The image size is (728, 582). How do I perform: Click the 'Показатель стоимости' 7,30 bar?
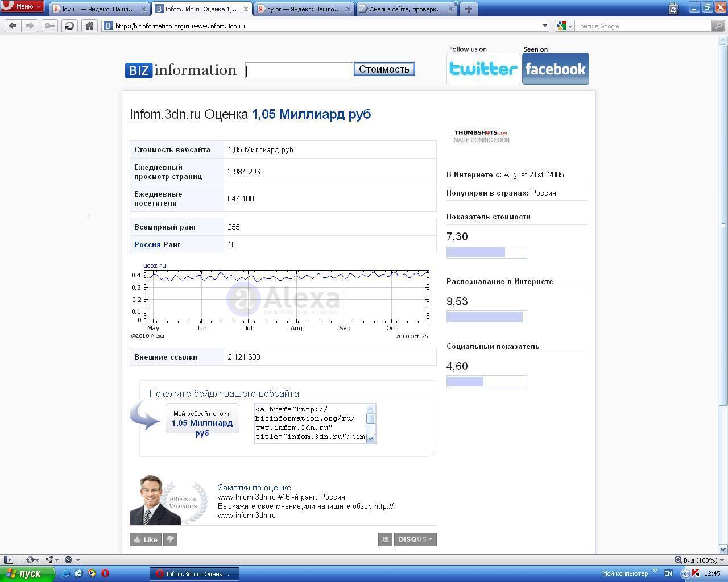pyautogui.click(x=487, y=252)
